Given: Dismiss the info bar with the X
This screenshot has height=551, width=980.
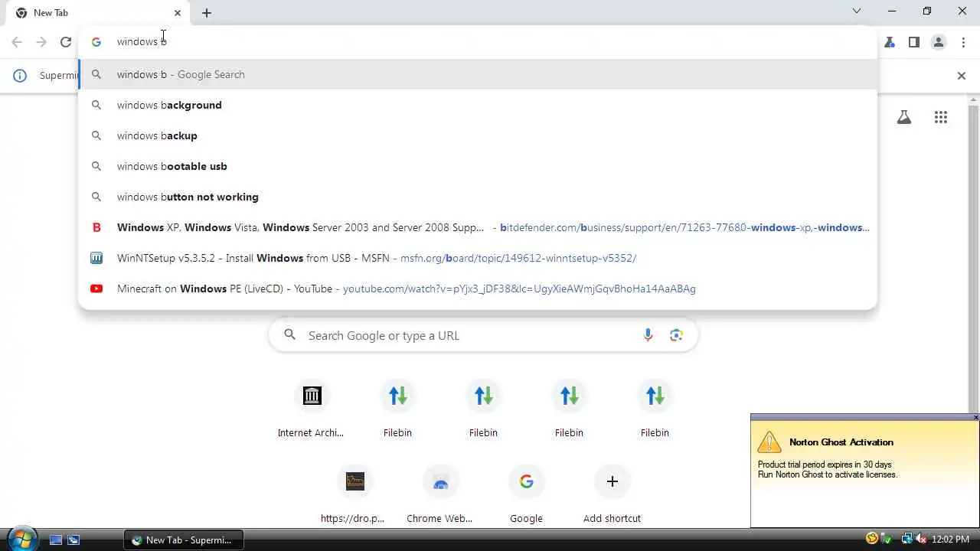Looking at the screenshot, I should 962,75.
